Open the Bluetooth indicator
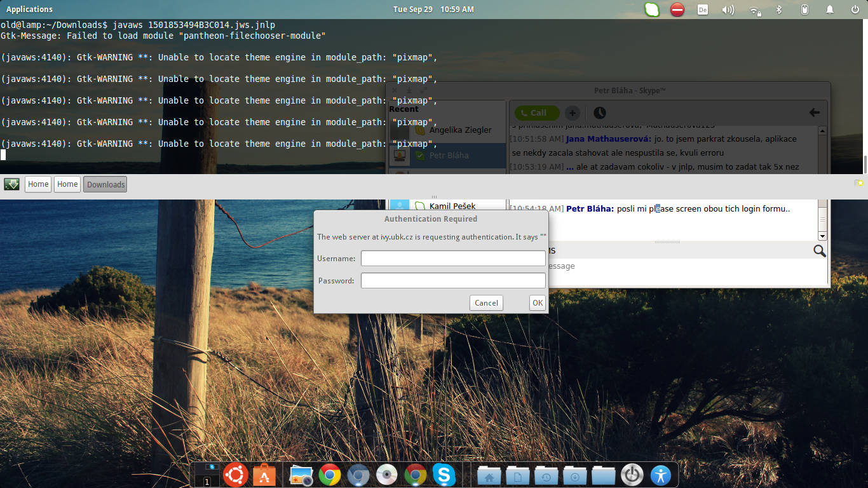The width and height of the screenshot is (868, 488). coord(779,10)
